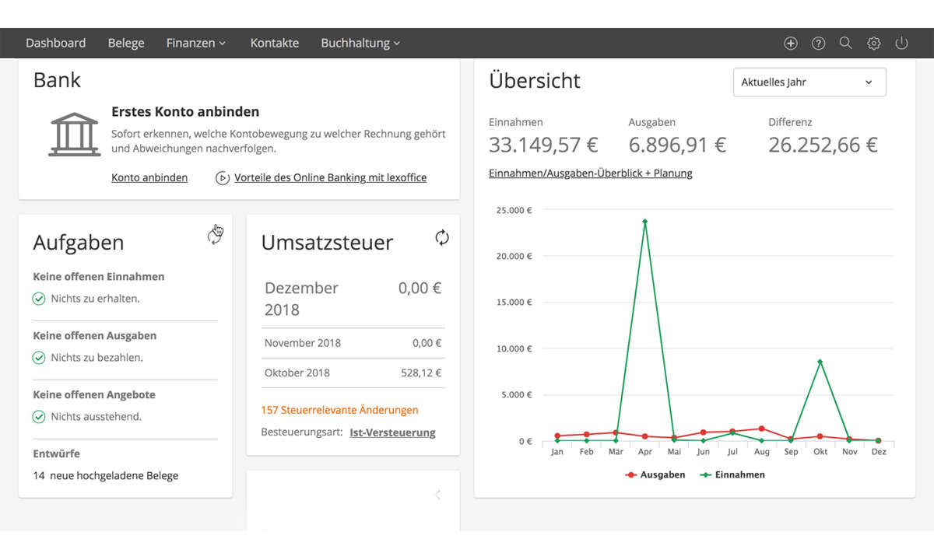The width and height of the screenshot is (934, 560).
Task: Open the help question mark icon
Action: 818,44
